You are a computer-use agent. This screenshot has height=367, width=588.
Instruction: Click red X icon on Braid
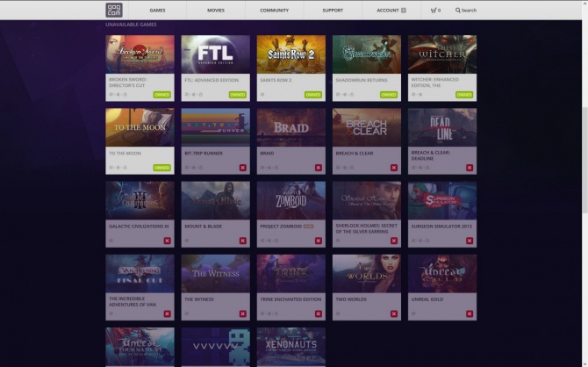coord(319,168)
